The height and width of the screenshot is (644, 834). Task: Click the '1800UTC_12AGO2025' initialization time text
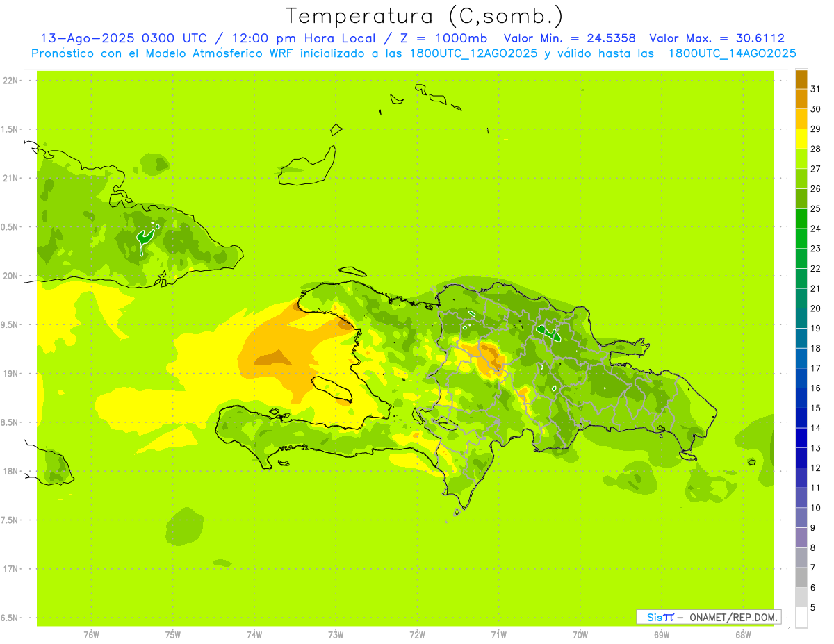pos(473,53)
